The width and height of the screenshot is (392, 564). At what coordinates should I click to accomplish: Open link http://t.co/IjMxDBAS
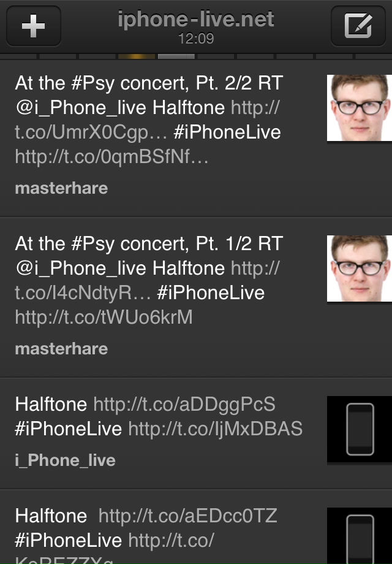click(x=215, y=429)
